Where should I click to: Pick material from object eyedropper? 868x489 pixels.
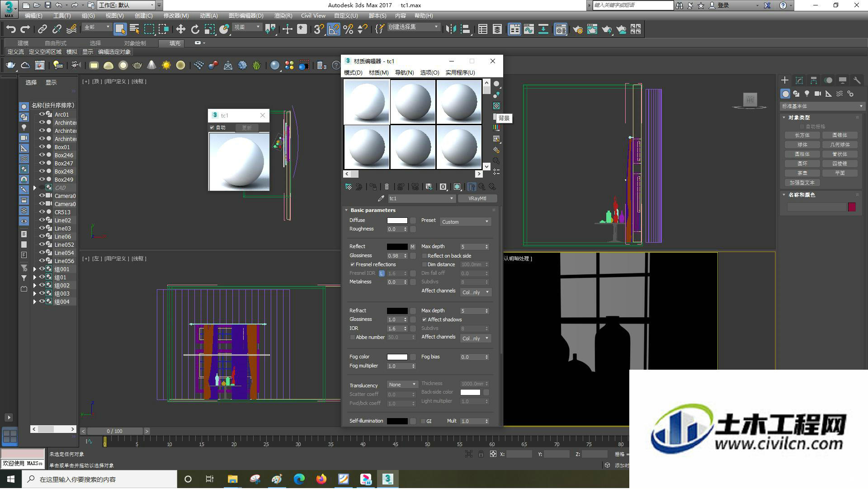[381, 198]
